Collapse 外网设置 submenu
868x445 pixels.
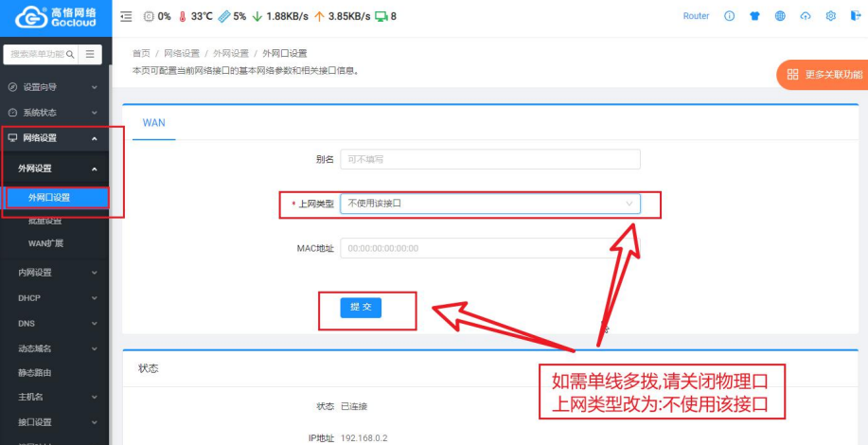(54, 169)
